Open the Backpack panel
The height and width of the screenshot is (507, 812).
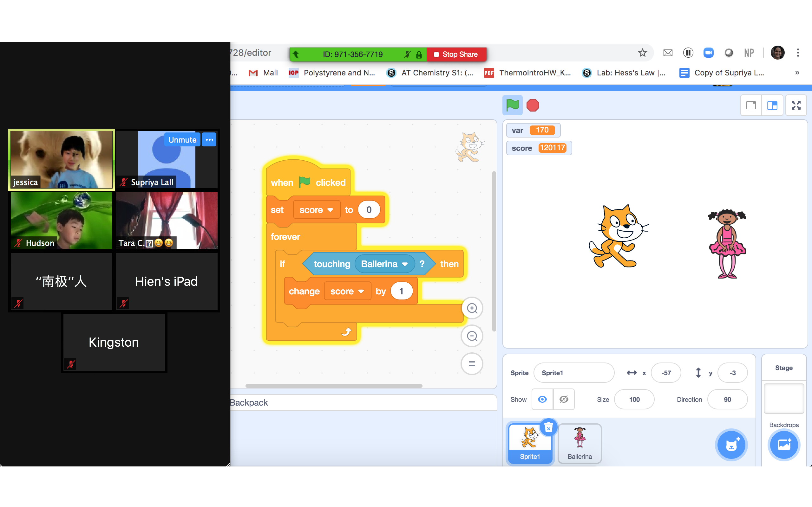249,402
